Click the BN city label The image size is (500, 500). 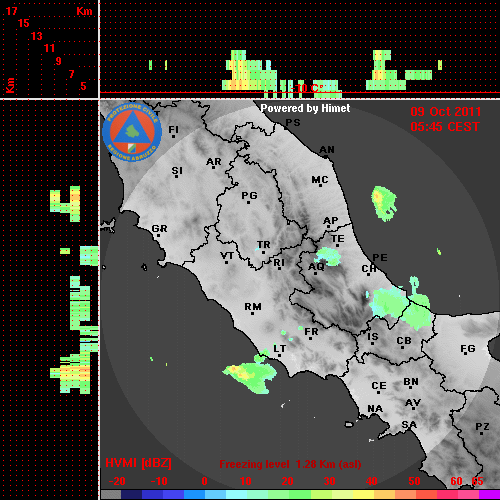pyautogui.click(x=411, y=382)
